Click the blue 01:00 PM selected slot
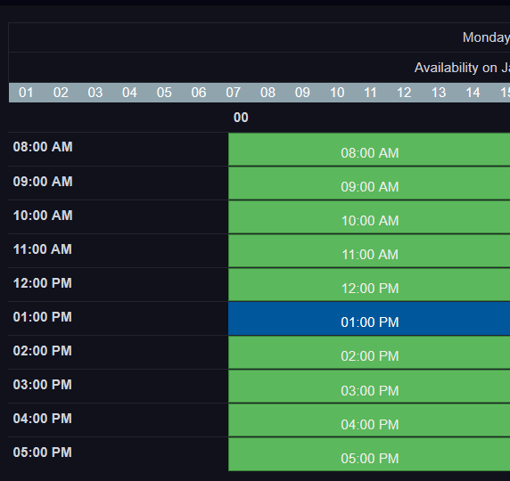This screenshot has width=510, height=481. [369, 319]
